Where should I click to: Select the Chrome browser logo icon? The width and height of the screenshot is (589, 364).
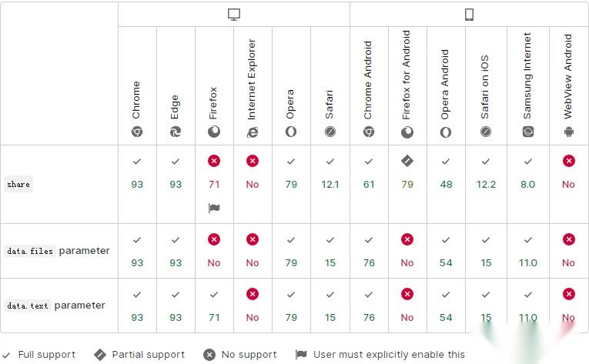click(x=137, y=132)
